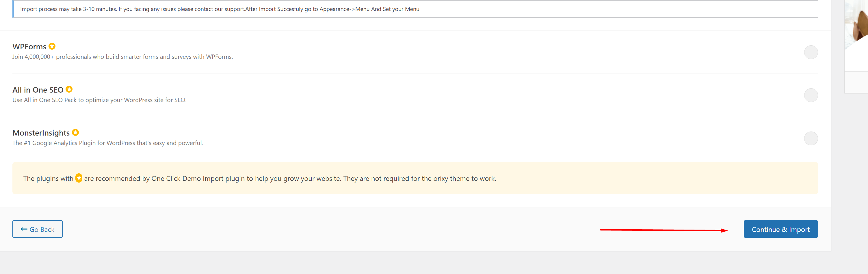868x274 pixels.
Task: Enable the WPForms plugin checkbox
Action: pos(811,52)
